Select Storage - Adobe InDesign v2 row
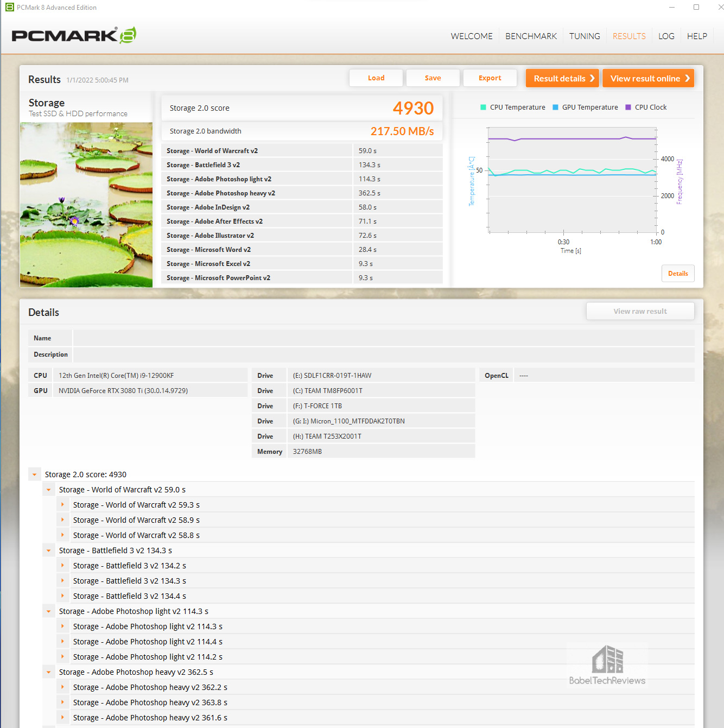The image size is (724, 728). 302,207
